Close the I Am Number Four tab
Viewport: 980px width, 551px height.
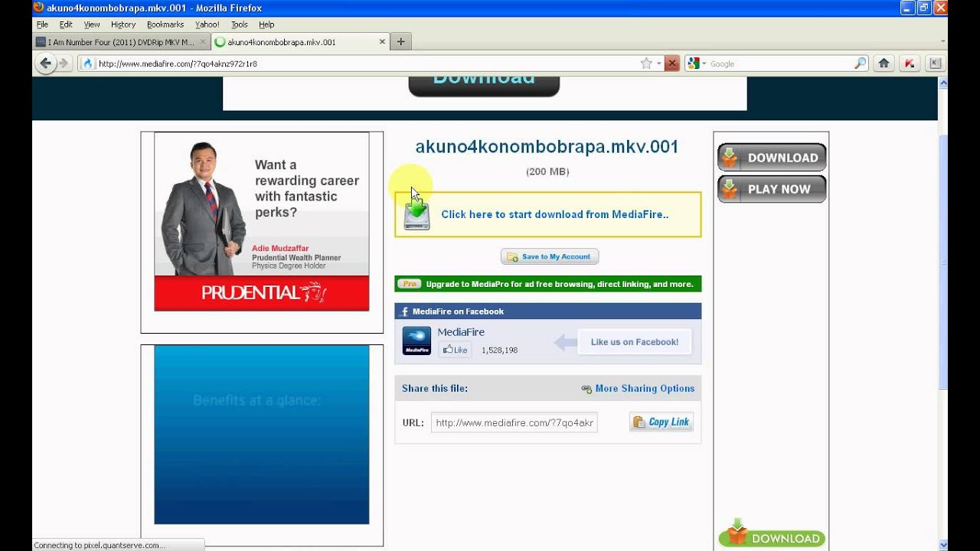pos(203,42)
